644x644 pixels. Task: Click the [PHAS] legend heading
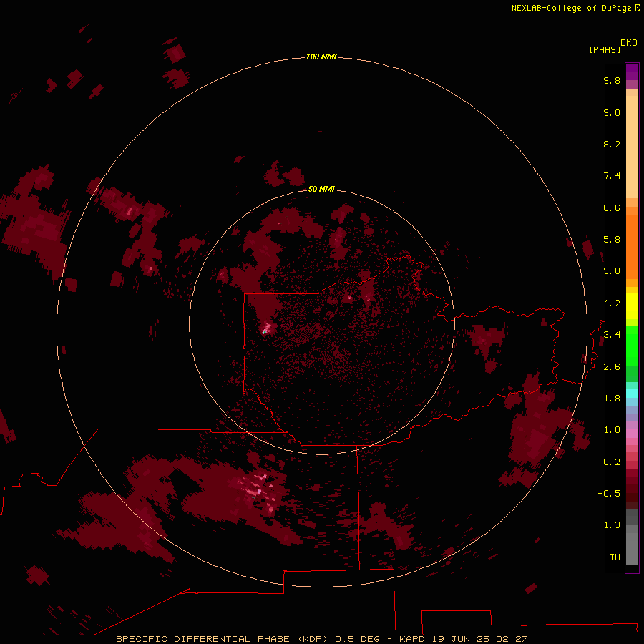point(605,49)
